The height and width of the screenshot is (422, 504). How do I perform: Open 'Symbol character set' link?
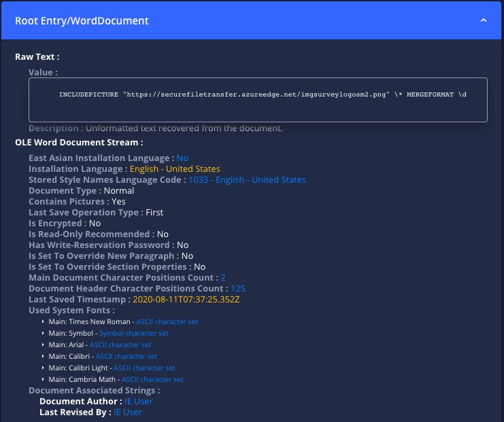pos(134,333)
